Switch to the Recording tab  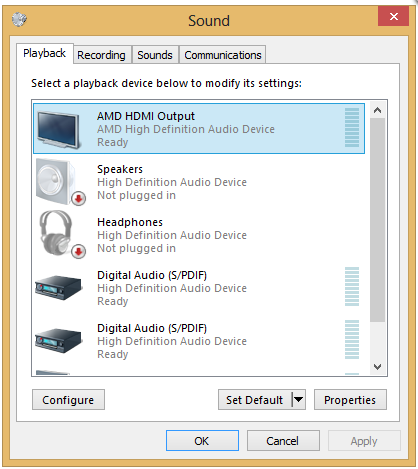tap(101, 55)
